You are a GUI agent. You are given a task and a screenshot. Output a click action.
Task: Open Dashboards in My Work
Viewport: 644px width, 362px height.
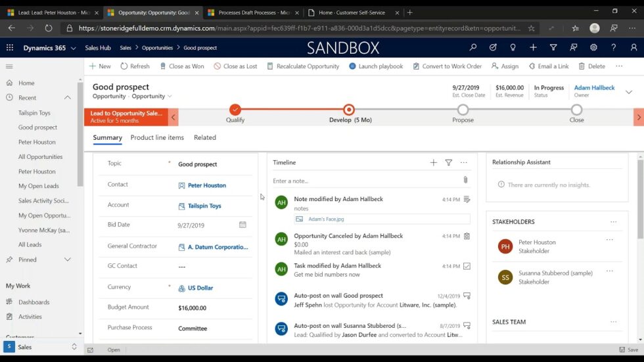pyautogui.click(x=34, y=302)
